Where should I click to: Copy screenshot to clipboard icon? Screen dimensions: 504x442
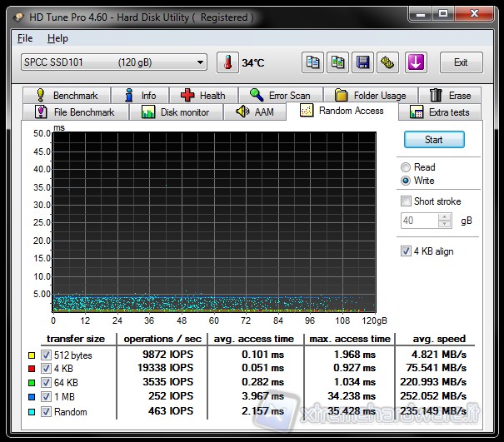click(x=337, y=62)
